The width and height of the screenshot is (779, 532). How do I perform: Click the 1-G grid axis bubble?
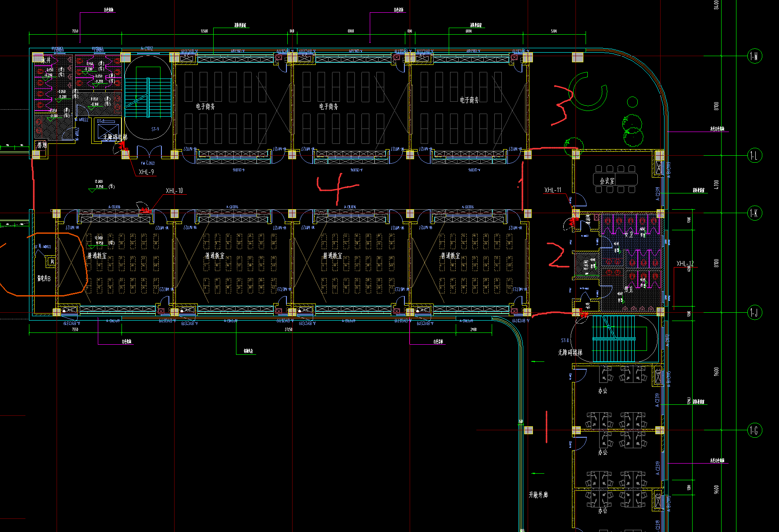point(754,430)
